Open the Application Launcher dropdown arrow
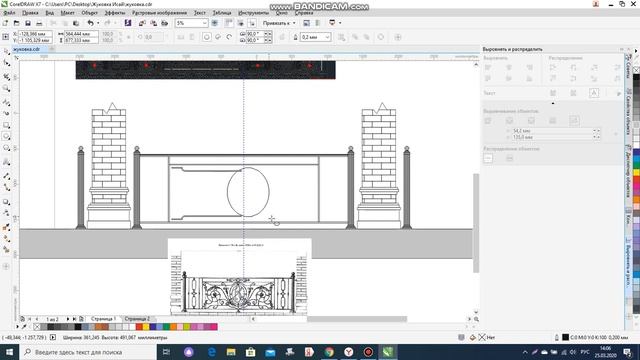This screenshot has height=360, width=640. pos(340,23)
